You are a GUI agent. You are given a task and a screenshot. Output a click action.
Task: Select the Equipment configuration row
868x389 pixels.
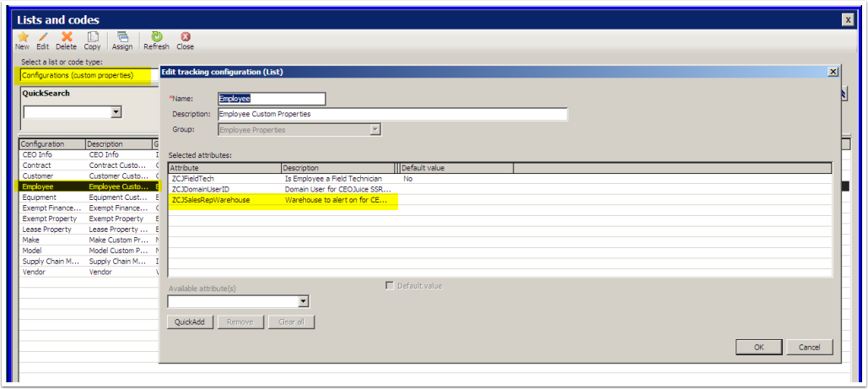(89, 197)
